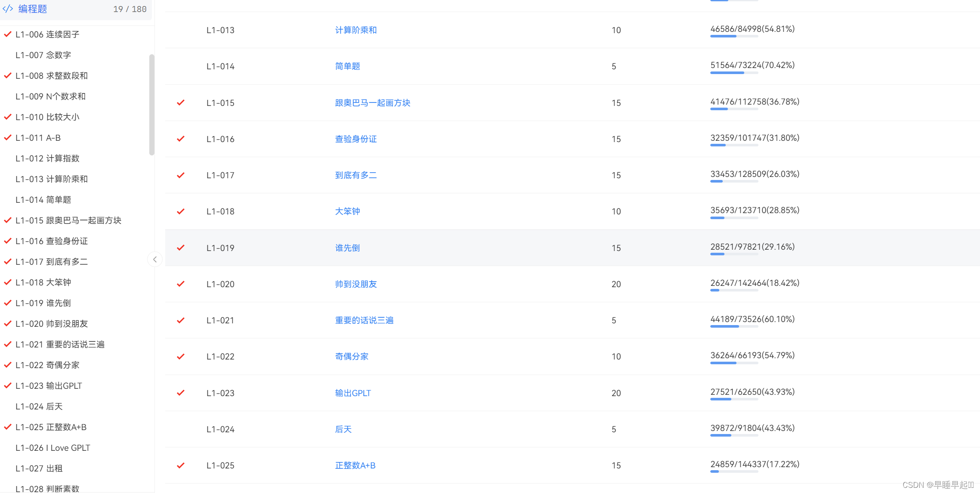Image resolution: width=980 pixels, height=493 pixels.
Task: Select pass rate 28521/97821(29.16%)
Action: coord(752,247)
